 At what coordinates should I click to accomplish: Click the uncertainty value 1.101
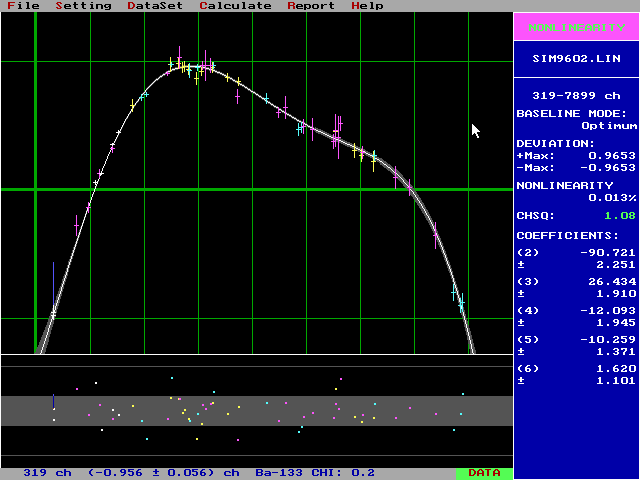pos(616,380)
